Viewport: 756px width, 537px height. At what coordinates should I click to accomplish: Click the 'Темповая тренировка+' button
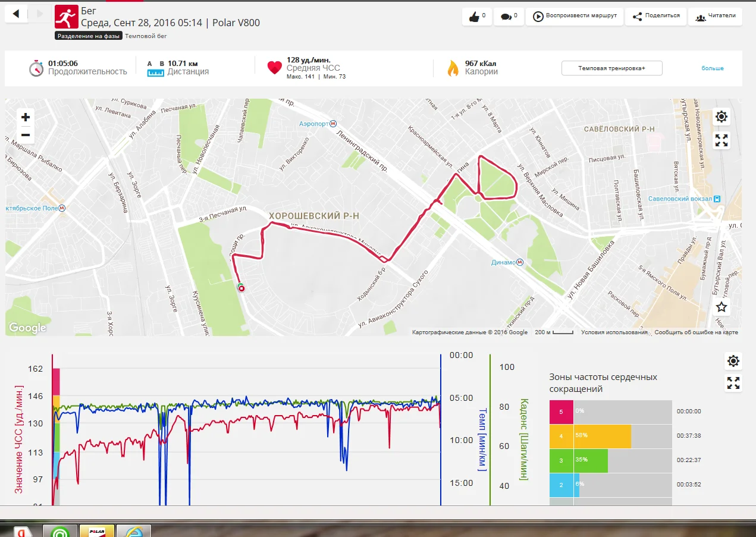(x=611, y=68)
